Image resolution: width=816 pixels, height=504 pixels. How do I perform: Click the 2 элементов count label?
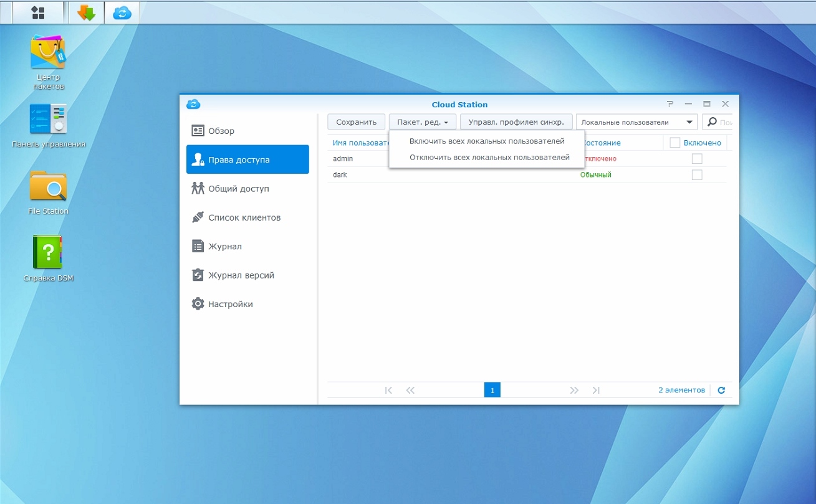[x=681, y=390]
